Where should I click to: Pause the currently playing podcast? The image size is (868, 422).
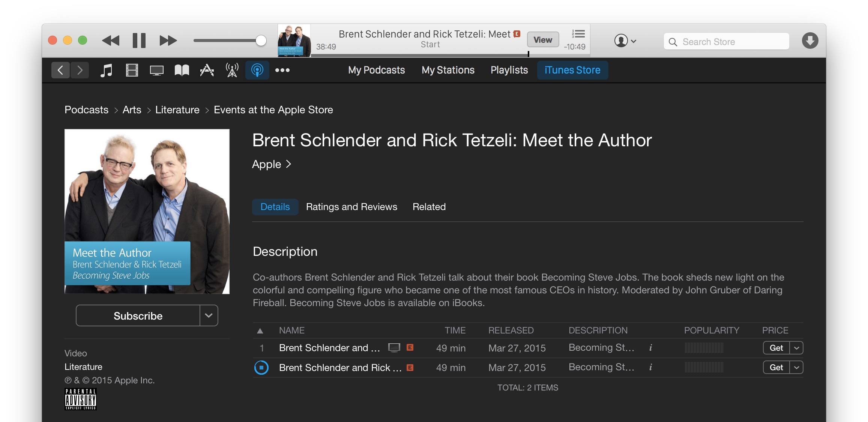pos(139,41)
